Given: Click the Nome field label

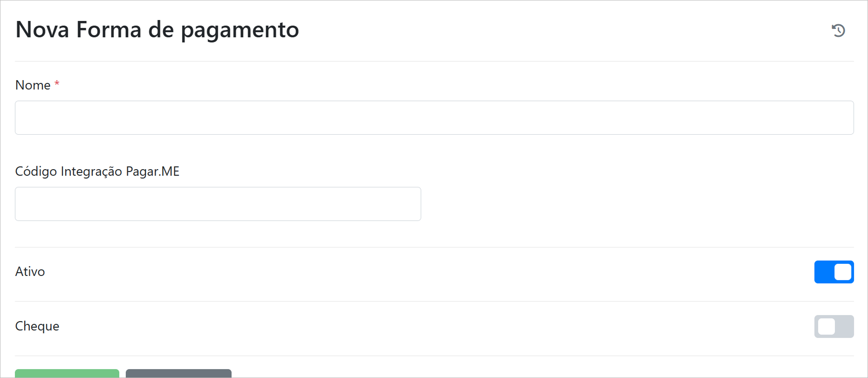Looking at the screenshot, I should (x=33, y=85).
